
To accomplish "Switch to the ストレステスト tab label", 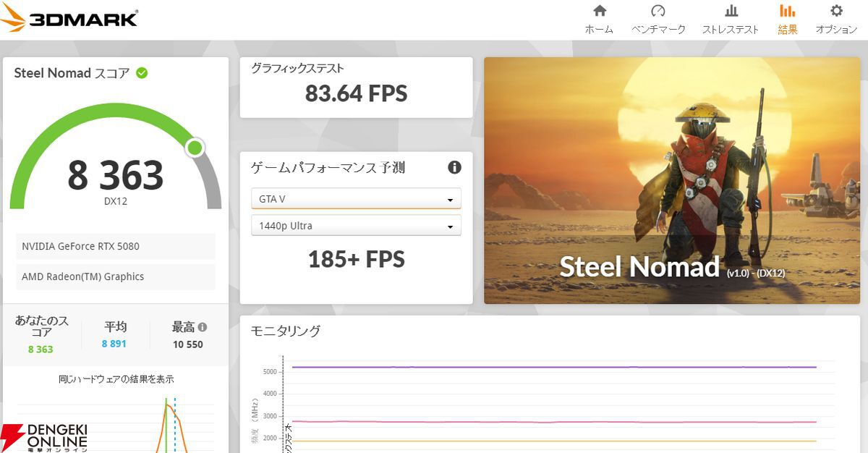I will click(731, 30).
